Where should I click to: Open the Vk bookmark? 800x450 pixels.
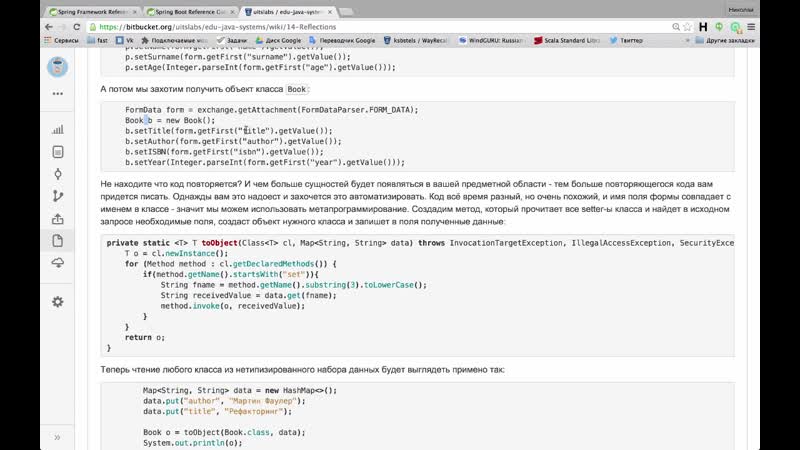[124, 40]
